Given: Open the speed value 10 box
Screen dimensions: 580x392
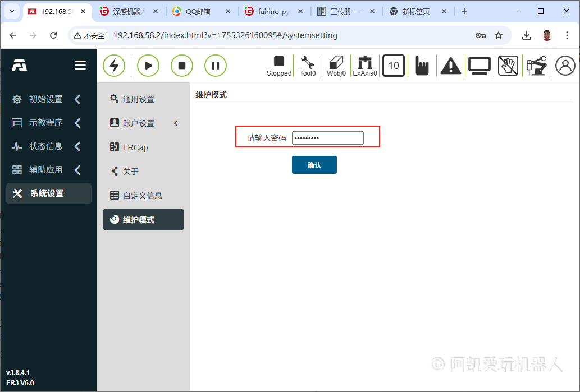Looking at the screenshot, I should pyautogui.click(x=394, y=66).
